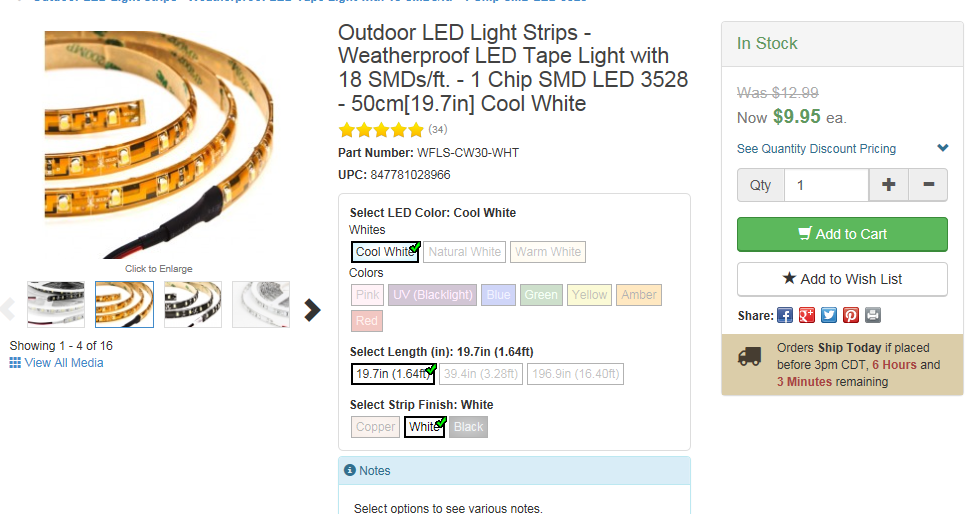Decrease quantity with the minus button
The image size is (971, 514).
tap(928, 185)
